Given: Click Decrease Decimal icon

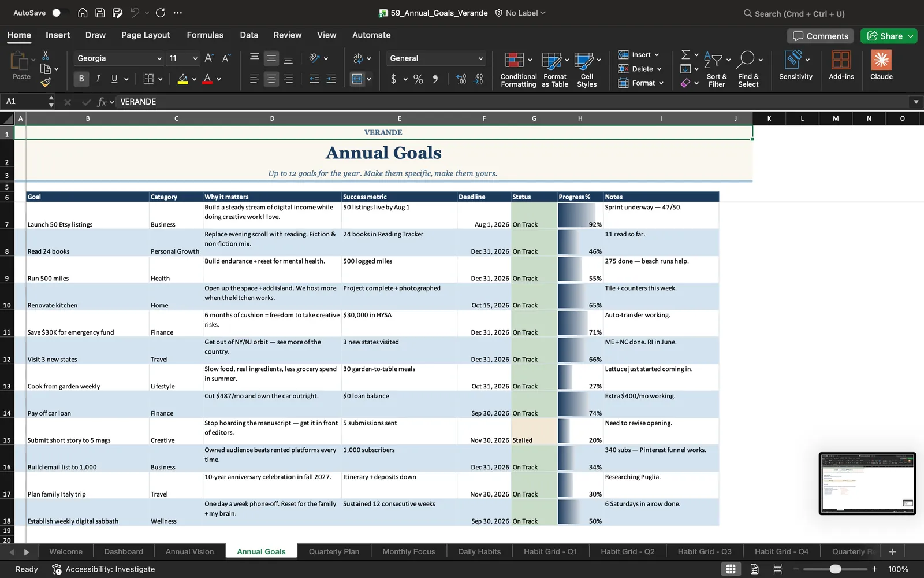Looking at the screenshot, I should pos(478,79).
